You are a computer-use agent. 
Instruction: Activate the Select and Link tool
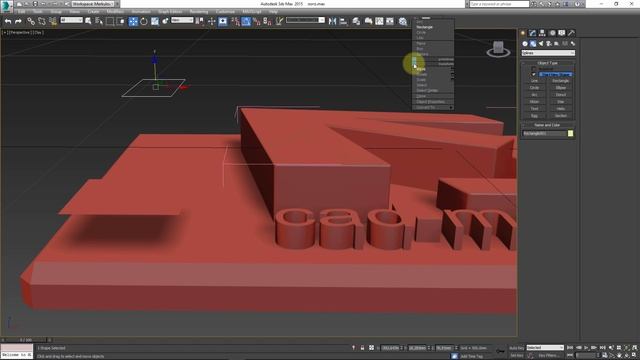31,21
